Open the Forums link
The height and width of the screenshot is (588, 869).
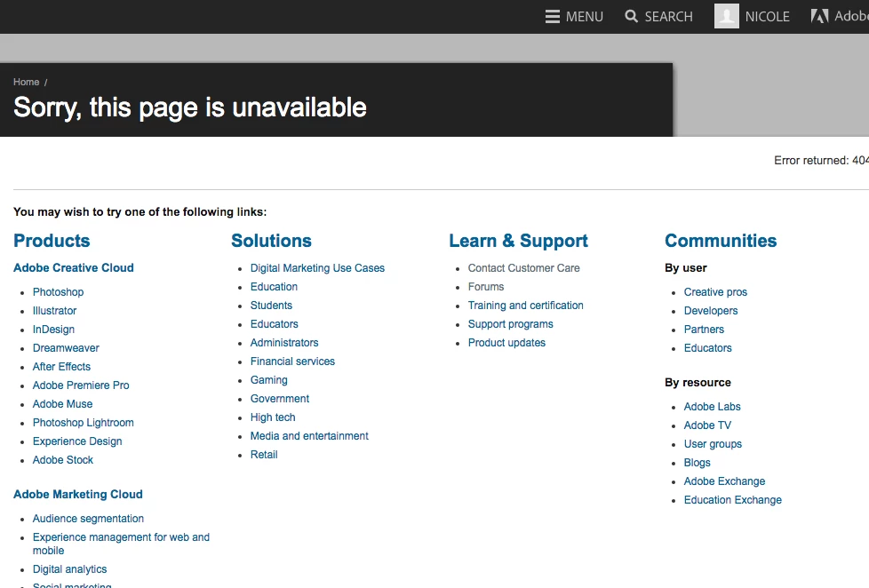click(486, 287)
